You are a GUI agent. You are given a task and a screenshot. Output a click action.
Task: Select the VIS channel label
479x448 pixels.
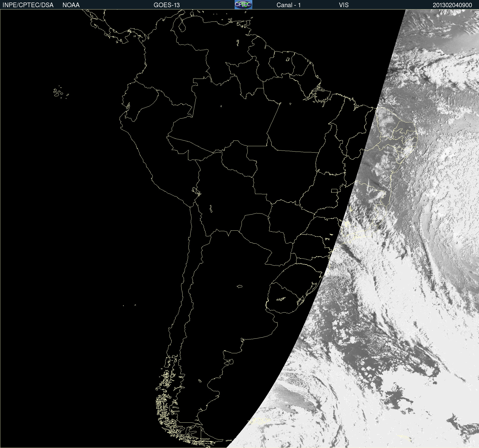point(344,5)
